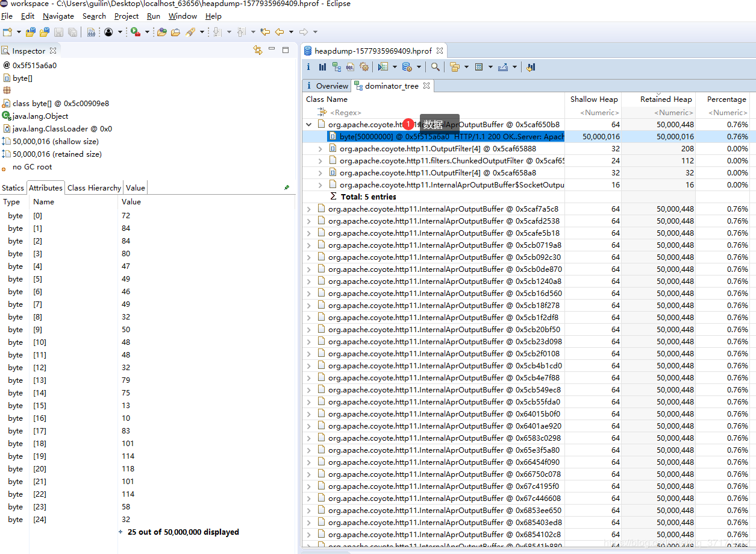Click the OQL query editor icon
756x554 pixels.
click(350, 67)
